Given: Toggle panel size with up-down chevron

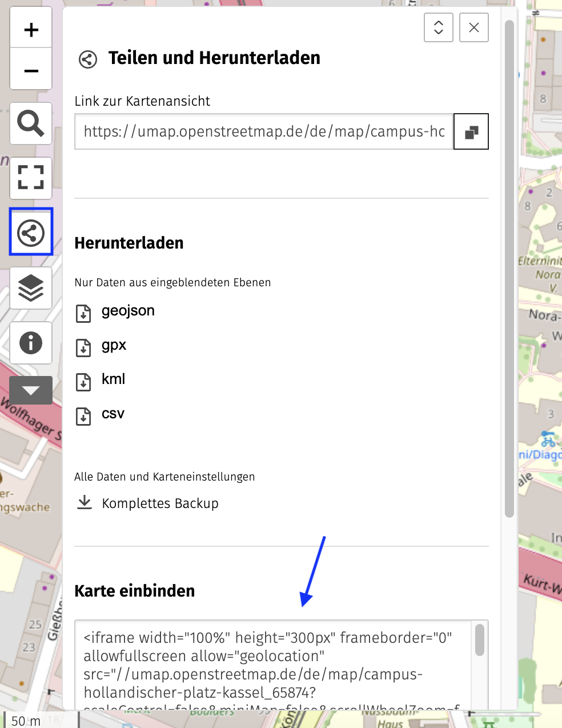Looking at the screenshot, I should (x=439, y=27).
